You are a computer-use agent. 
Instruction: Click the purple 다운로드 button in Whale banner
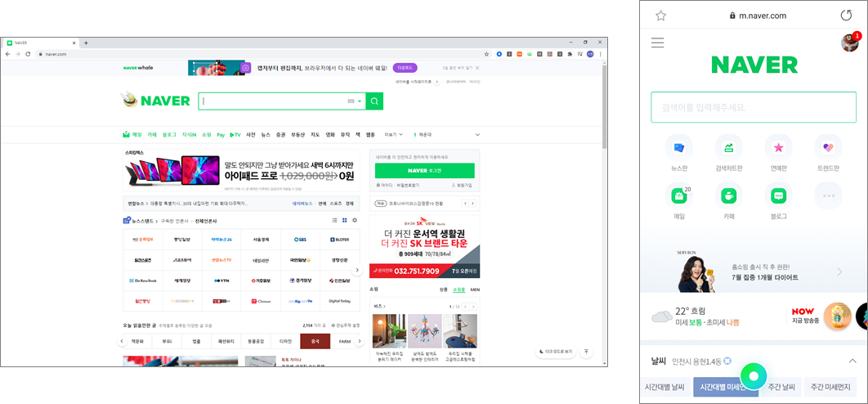pyautogui.click(x=405, y=68)
